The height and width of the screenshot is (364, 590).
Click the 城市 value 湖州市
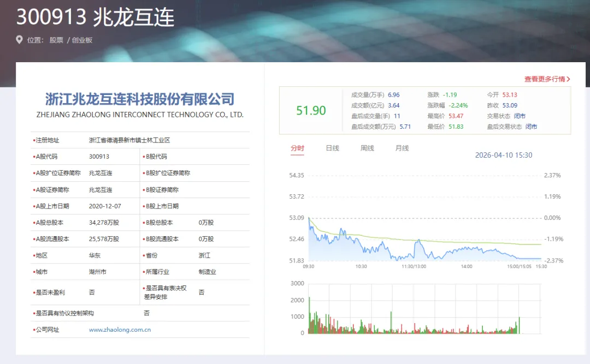tap(97, 271)
